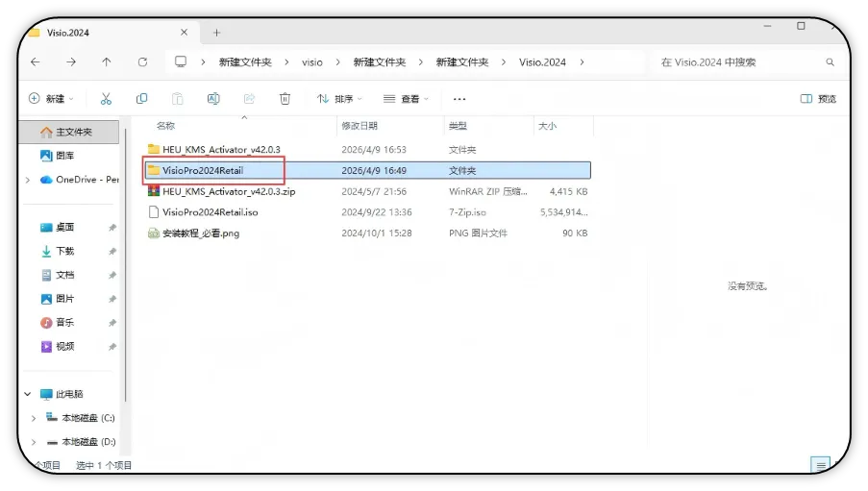Click the Share icon in toolbar
This screenshot has width=868, height=491.
(249, 99)
